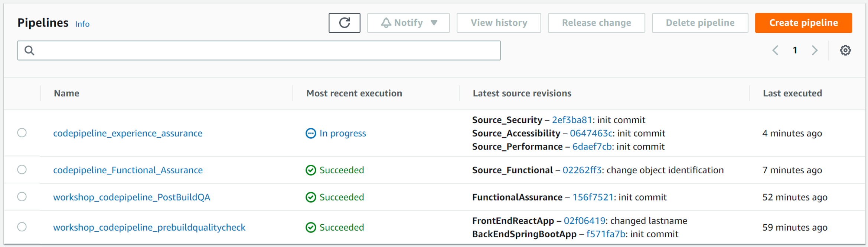Screen dimensions: 868x247
Task: Open the Pipelines Info link
Action: click(x=82, y=24)
